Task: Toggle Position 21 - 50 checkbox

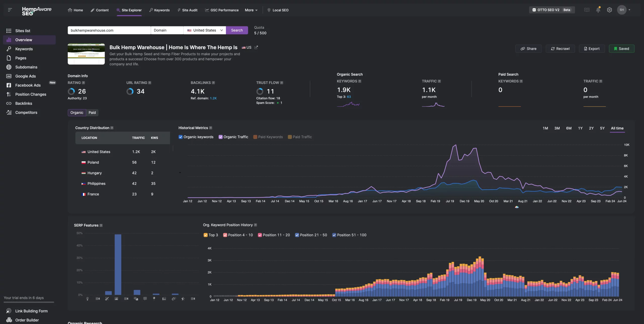Action: click(x=297, y=235)
